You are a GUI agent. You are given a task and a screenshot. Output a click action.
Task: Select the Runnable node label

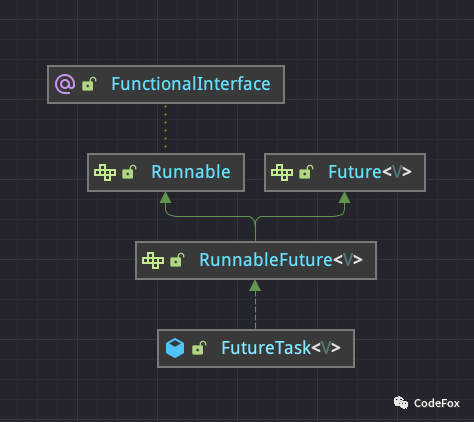coord(191,172)
